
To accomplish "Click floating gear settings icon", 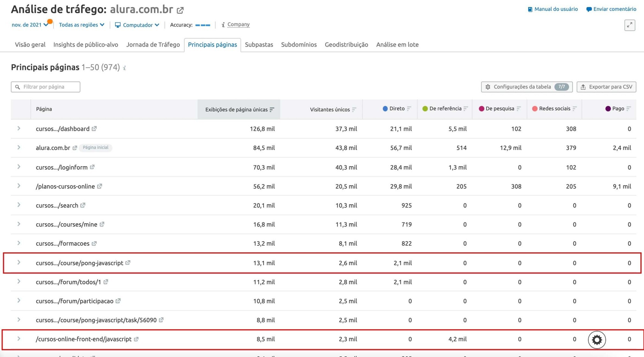I will click(x=597, y=340).
